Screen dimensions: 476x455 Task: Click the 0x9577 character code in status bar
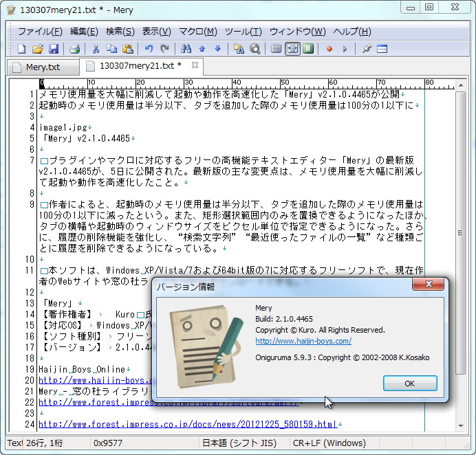click(108, 443)
